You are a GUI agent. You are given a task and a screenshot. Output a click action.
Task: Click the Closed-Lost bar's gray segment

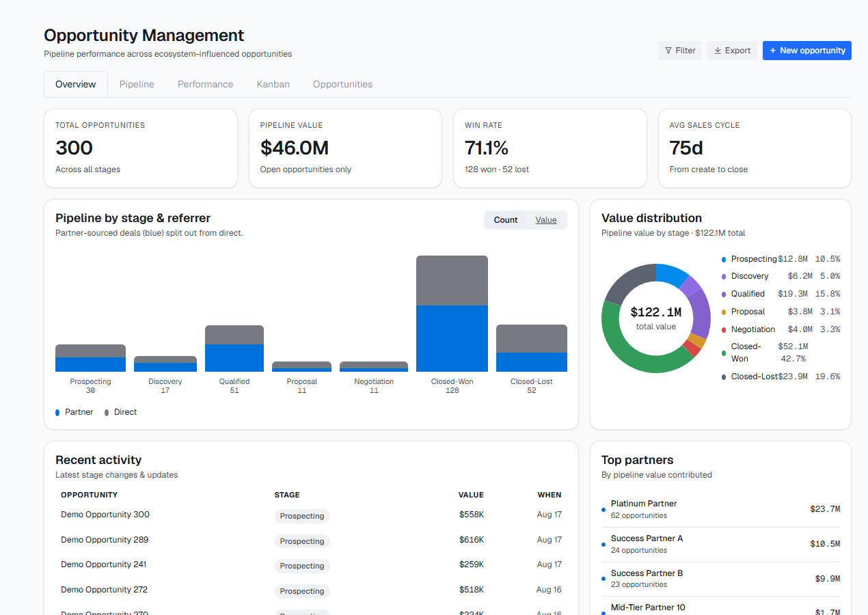pos(532,338)
